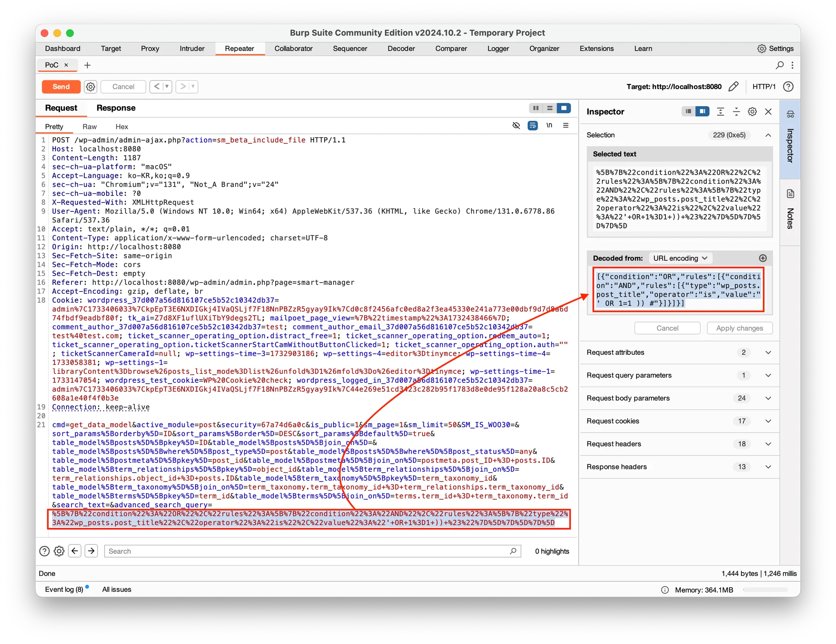
Task: Switch to the Hex view tab
Action: coord(122,127)
